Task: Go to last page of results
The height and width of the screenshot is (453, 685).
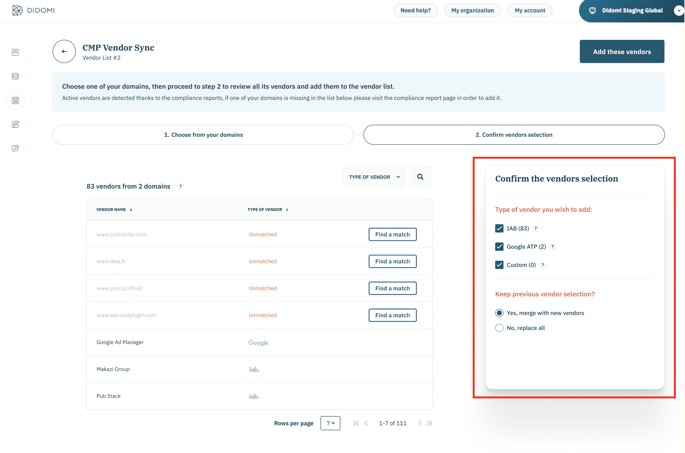Action: click(x=429, y=423)
